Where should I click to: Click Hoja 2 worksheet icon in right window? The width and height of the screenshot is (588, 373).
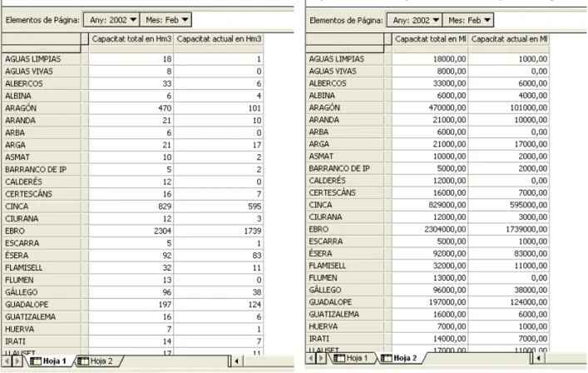click(386, 358)
